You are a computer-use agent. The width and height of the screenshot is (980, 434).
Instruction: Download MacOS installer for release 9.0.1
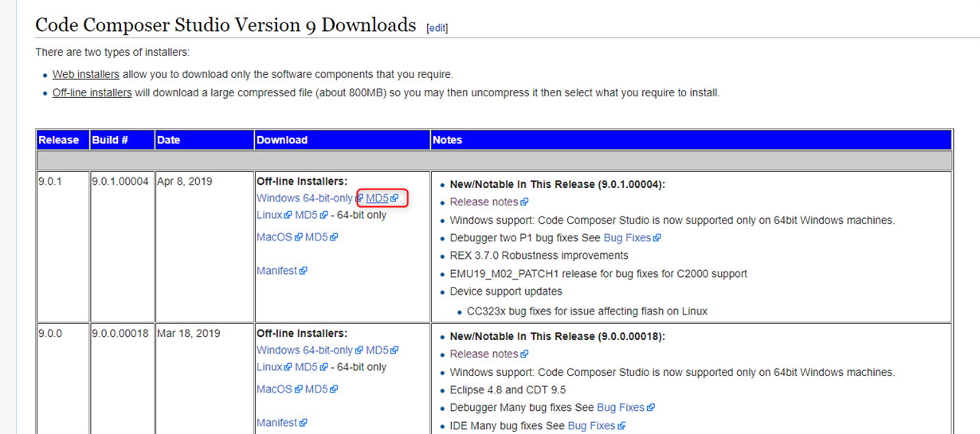tap(275, 237)
